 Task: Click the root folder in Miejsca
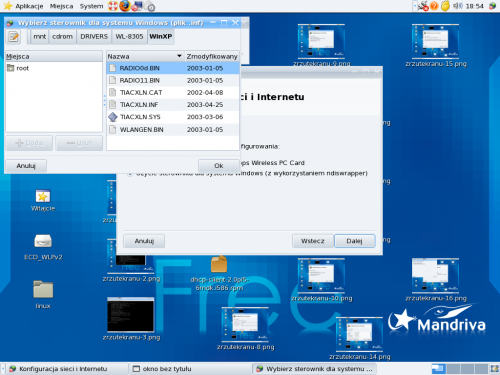coord(23,68)
